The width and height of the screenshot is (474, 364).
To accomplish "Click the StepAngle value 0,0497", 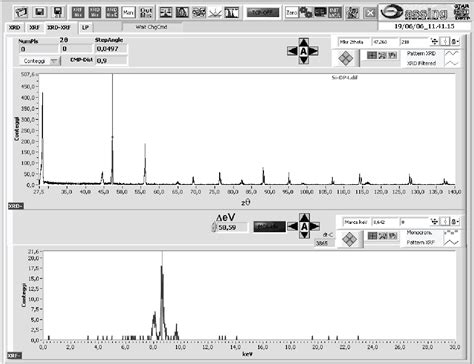I will tap(111, 49).
